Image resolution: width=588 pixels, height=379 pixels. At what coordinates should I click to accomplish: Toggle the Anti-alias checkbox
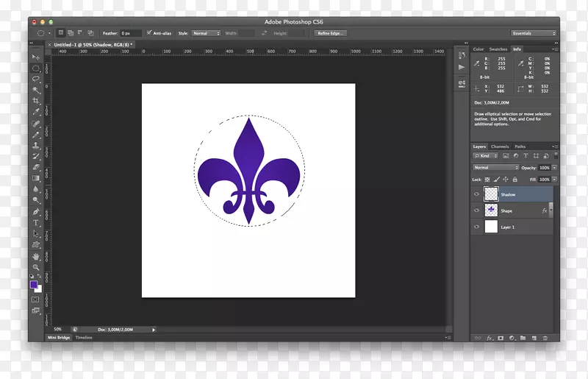click(149, 33)
